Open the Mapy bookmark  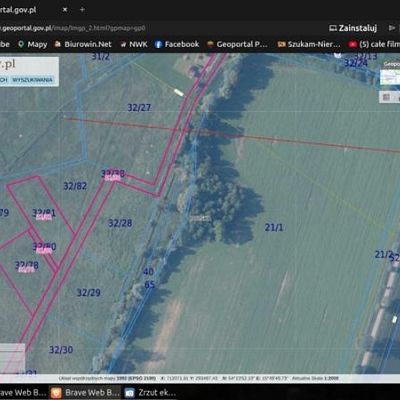33,44
